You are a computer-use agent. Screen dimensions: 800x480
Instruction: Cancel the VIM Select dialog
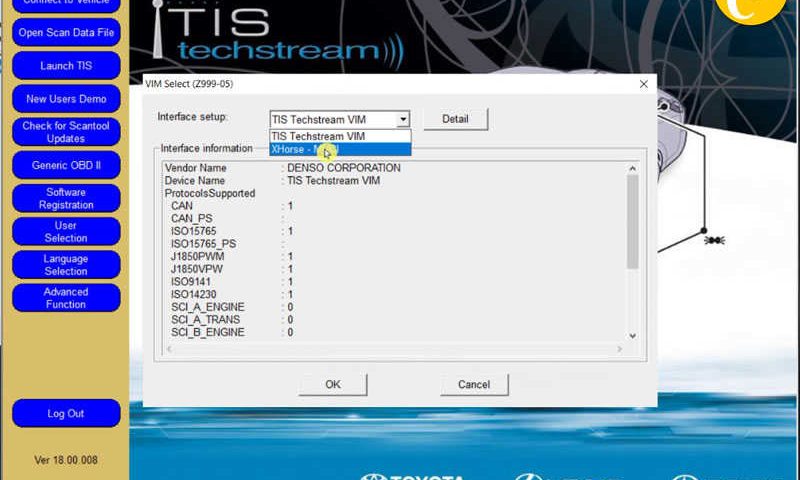[473, 385]
